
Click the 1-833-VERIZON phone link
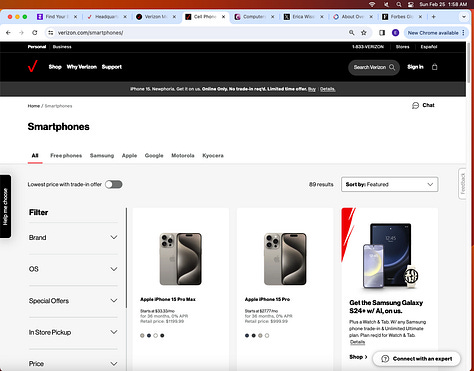tap(368, 47)
